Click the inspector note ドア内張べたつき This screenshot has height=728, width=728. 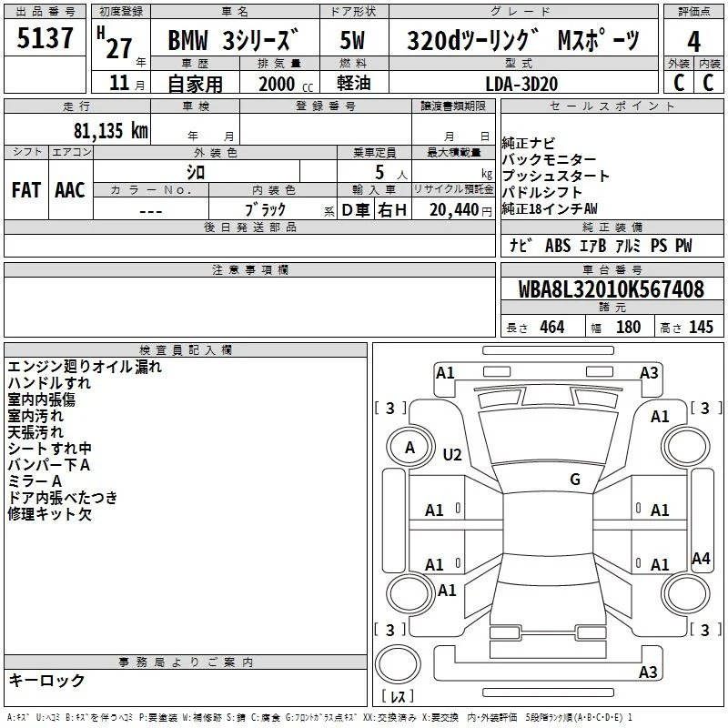click(x=63, y=498)
